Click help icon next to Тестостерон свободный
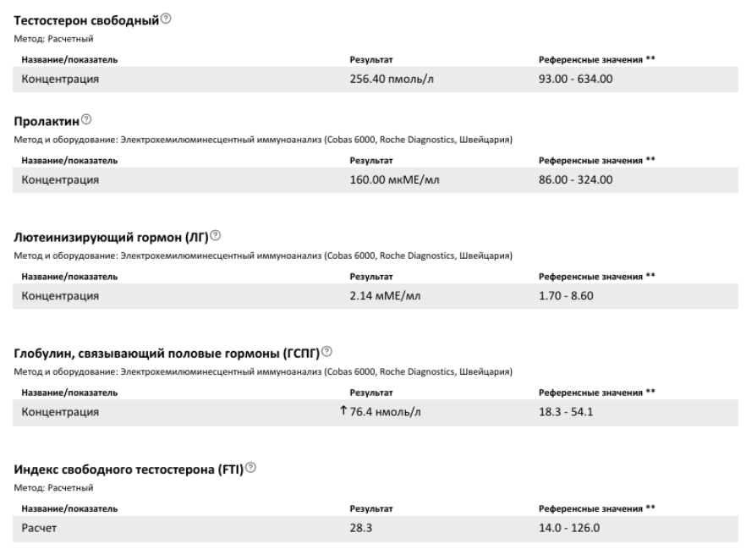The width and height of the screenshot is (746, 560). pyautogui.click(x=166, y=19)
